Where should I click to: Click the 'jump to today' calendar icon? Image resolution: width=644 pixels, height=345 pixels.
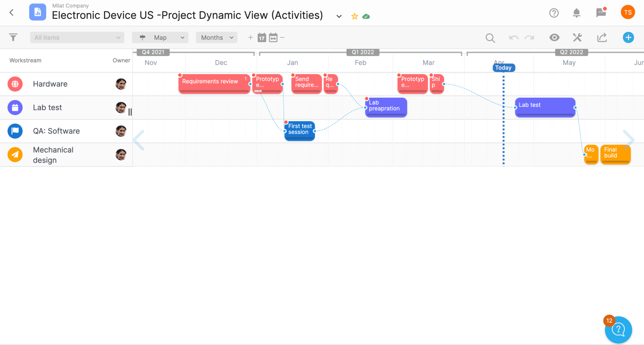262,37
